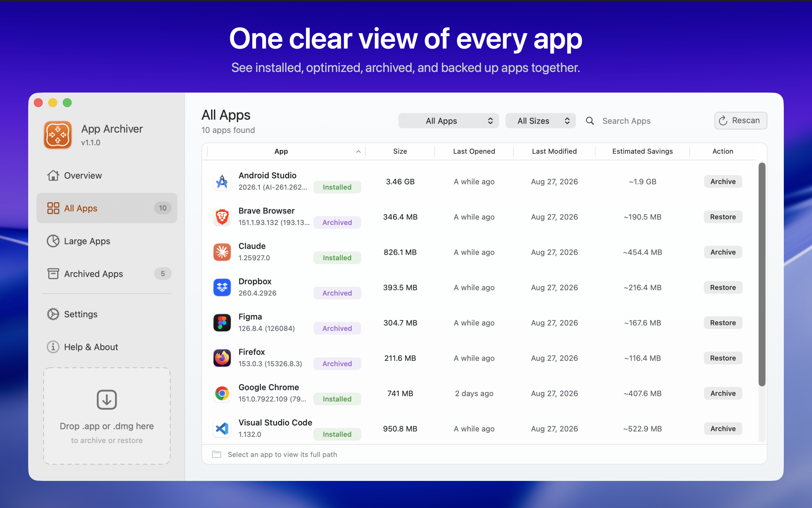Archive Android Studio
Screen dimensions: 812x508
coord(723,181)
